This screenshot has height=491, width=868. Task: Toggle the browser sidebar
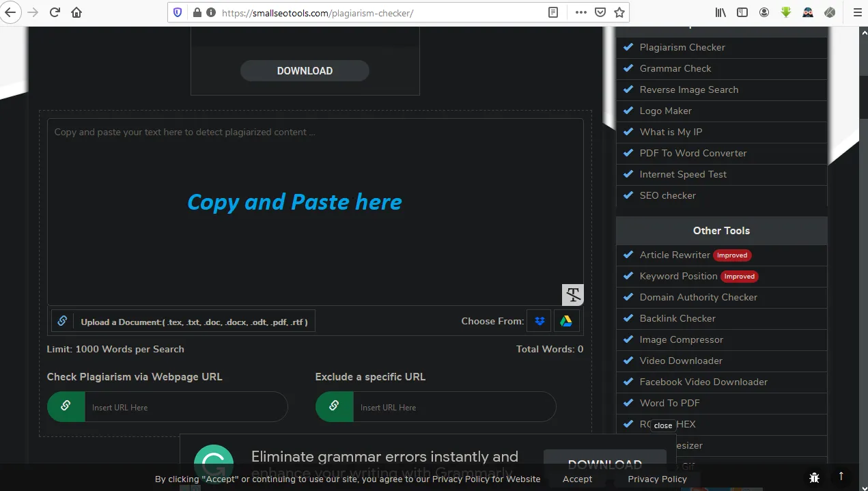742,12
